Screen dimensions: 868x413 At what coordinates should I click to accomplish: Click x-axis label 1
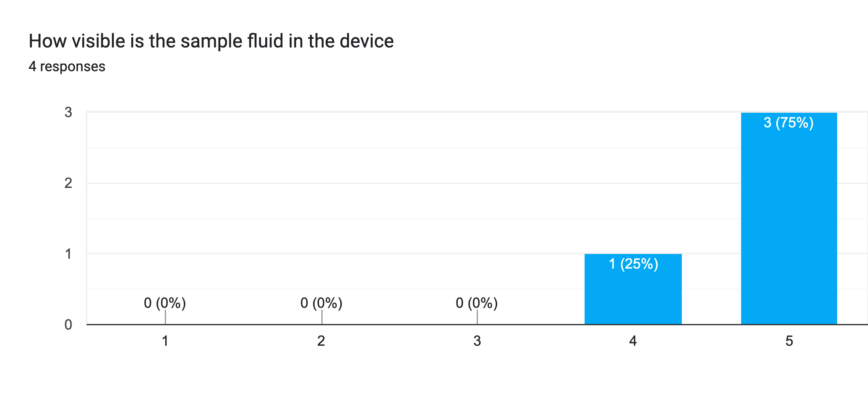pyautogui.click(x=165, y=341)
